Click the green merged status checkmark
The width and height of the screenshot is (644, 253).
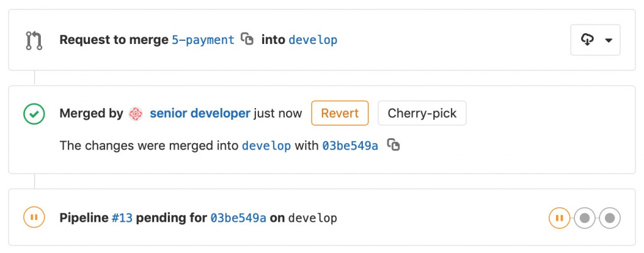(x=34, y=114)
